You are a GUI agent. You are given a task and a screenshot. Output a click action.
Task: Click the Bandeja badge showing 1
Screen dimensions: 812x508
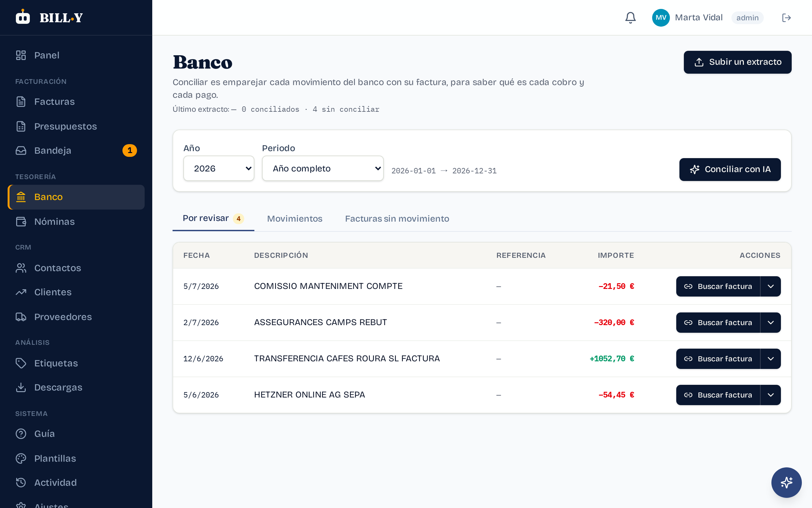point(129,150)
